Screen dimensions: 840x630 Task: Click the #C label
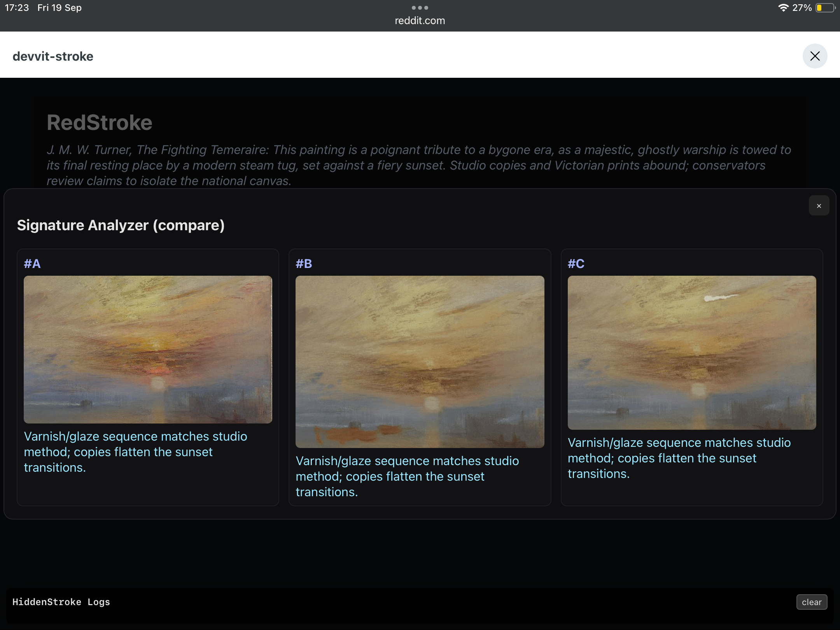point(576,264)
